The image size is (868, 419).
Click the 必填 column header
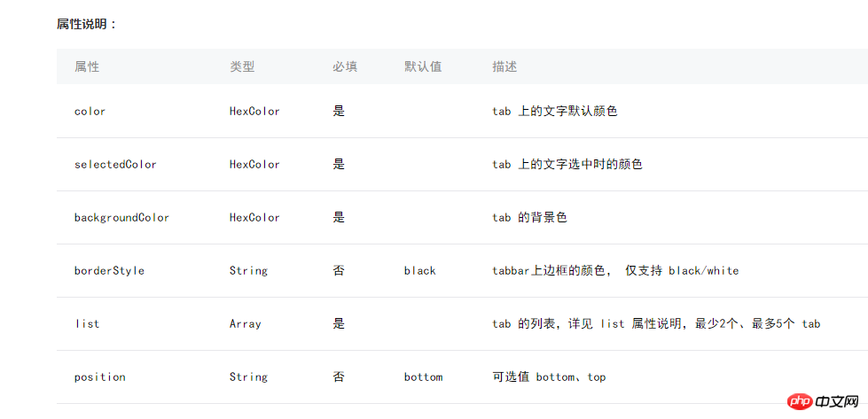pyautogui.click(x=345, y=66)
